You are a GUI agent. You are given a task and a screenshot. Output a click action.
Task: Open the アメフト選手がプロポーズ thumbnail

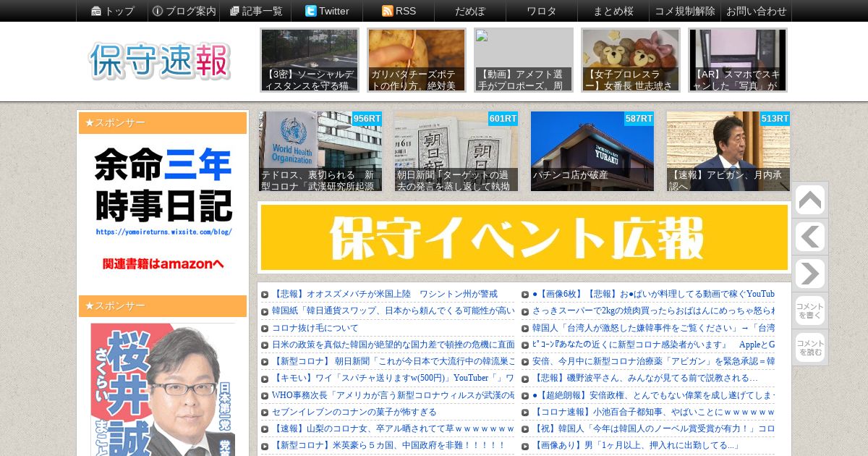click(x=524, y=60)
